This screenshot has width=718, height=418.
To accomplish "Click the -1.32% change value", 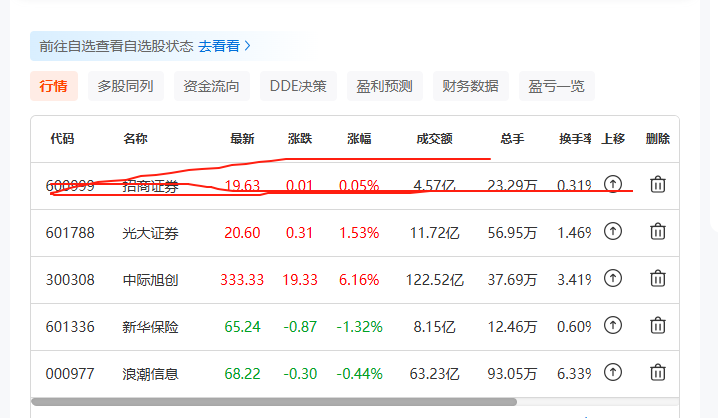I will coord(359,327).
